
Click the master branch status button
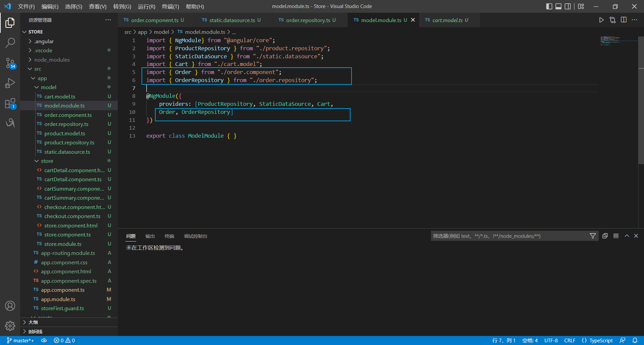pos(20,340)
